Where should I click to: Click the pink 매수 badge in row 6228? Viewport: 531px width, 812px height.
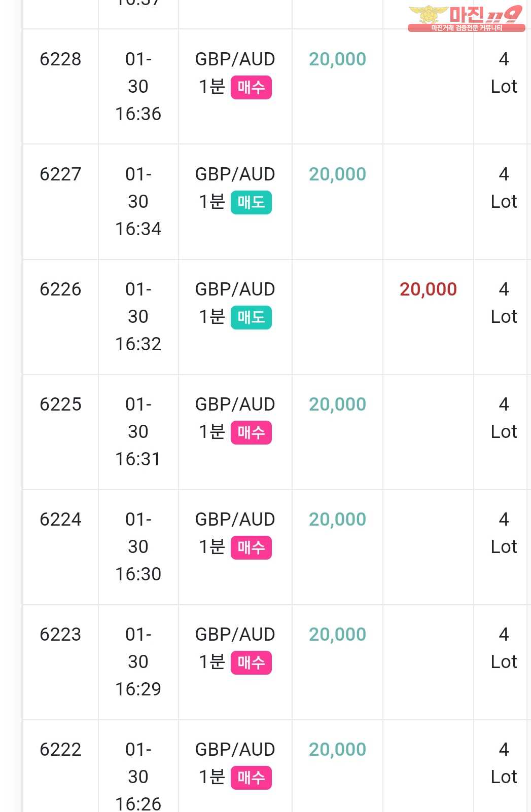click(251, 87)
